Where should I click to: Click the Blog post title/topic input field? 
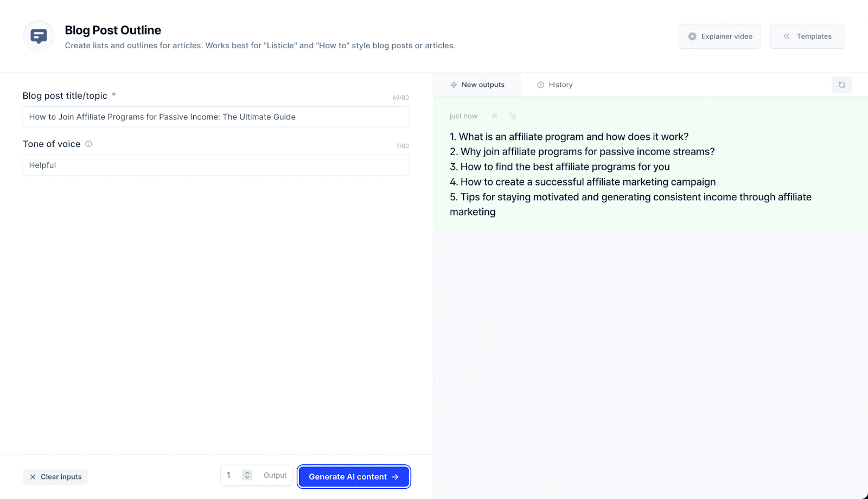click(x=215, y=117)
